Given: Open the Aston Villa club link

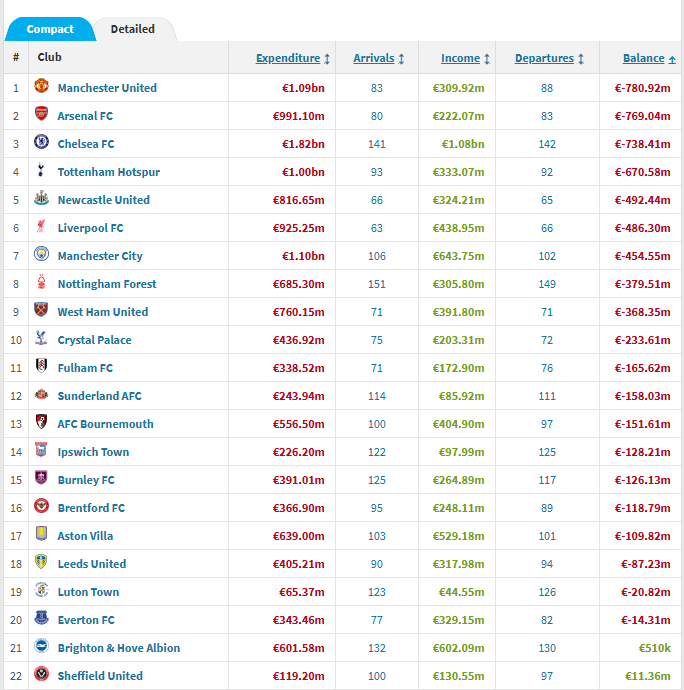Looking at the screenshot, I should click(x=85, y=536).
